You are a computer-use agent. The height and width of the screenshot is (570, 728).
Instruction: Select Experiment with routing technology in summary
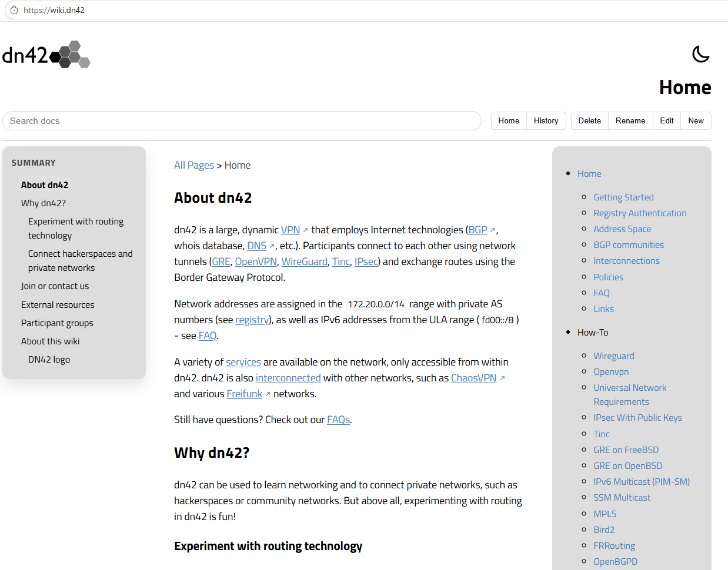tap(76, 229)
